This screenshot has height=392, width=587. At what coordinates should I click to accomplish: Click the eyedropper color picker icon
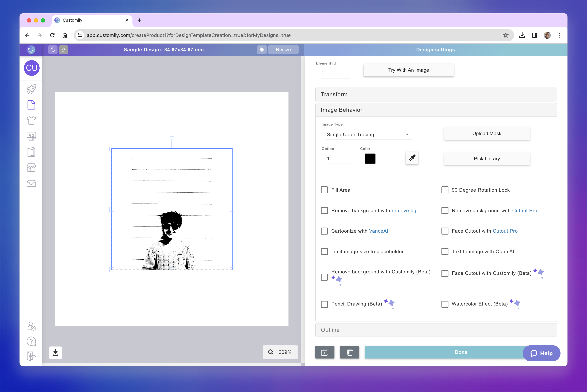point(412,158)
